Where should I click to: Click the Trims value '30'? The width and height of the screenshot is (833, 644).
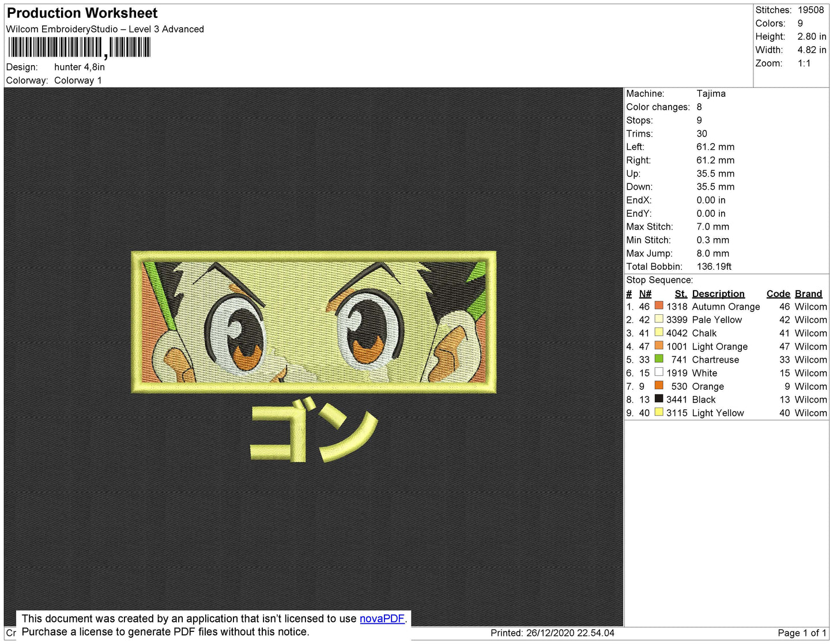[x=702, y=134]
